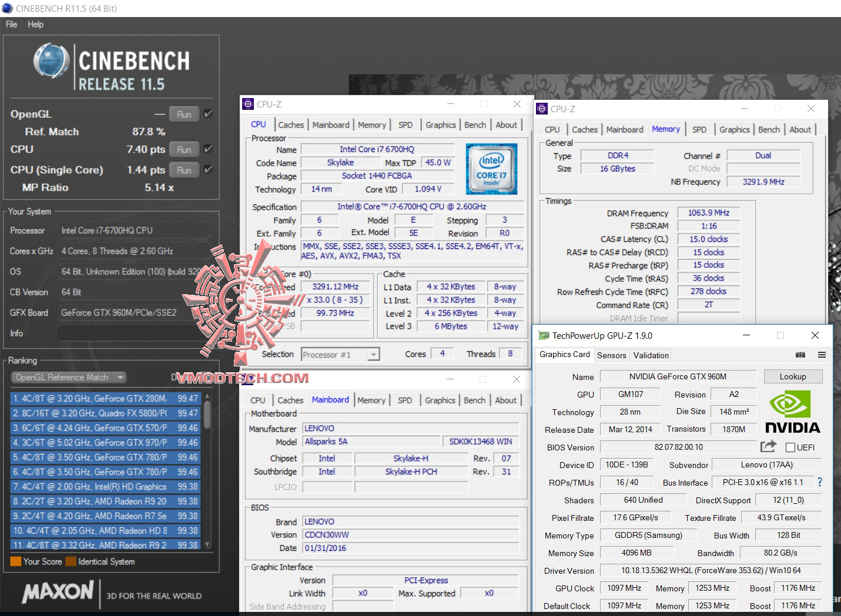Screen dimensions: 841x616
Task: Open the GPU-Z hamburger menu icon
Action: point(822,355)
